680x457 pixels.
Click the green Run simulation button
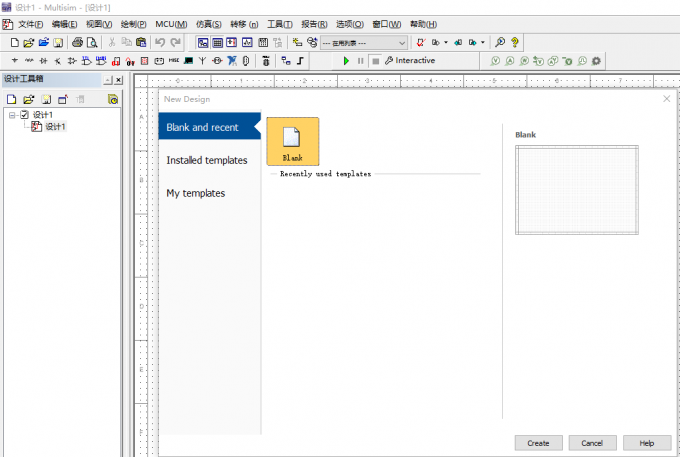pos(346,61)
